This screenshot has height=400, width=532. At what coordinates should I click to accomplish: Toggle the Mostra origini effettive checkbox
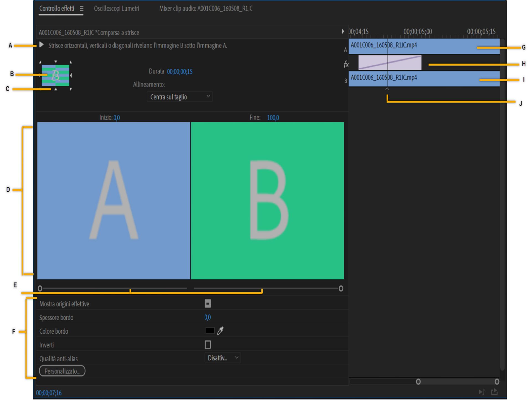click(x=208, y=303)
